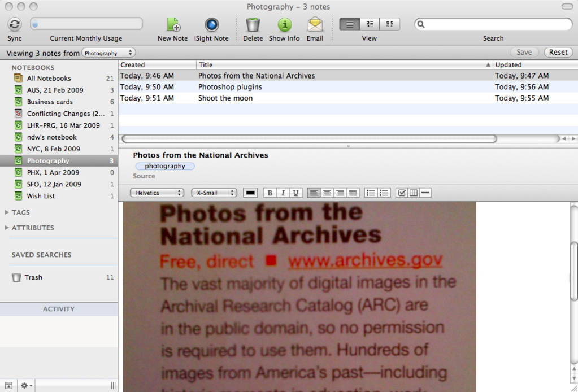Open the Trash folder
This screenshot has height=392, width=578.
click(59, 277)
